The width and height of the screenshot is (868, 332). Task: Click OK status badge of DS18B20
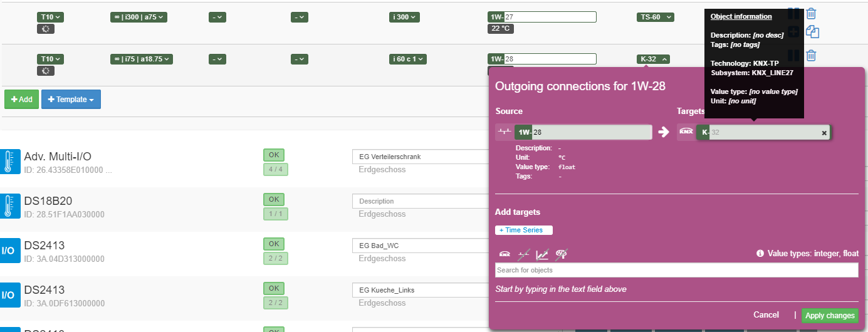(x=274, y=199)
